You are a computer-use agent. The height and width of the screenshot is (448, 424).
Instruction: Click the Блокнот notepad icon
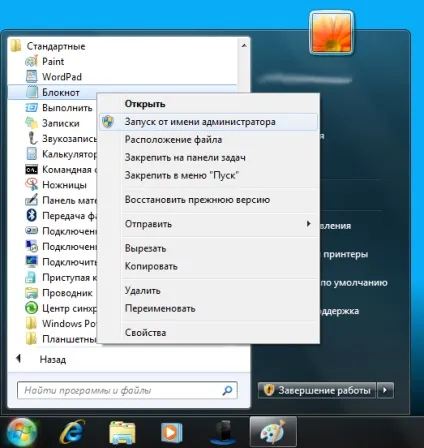pos(32,92)
